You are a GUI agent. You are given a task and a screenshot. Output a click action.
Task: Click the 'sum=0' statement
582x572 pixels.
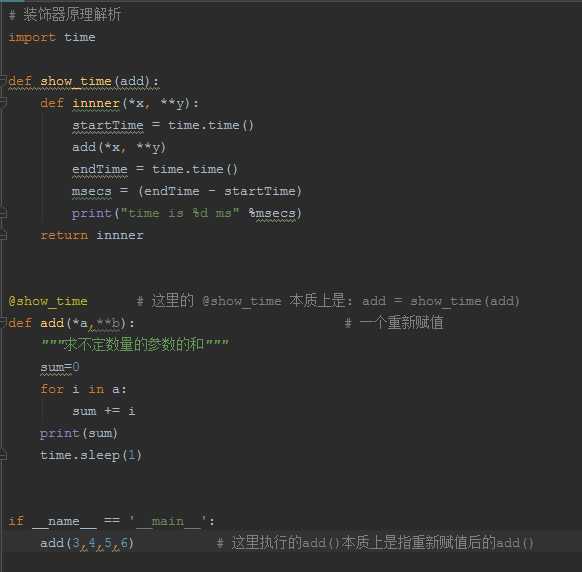pyautogui.click(x=60, y=367)
